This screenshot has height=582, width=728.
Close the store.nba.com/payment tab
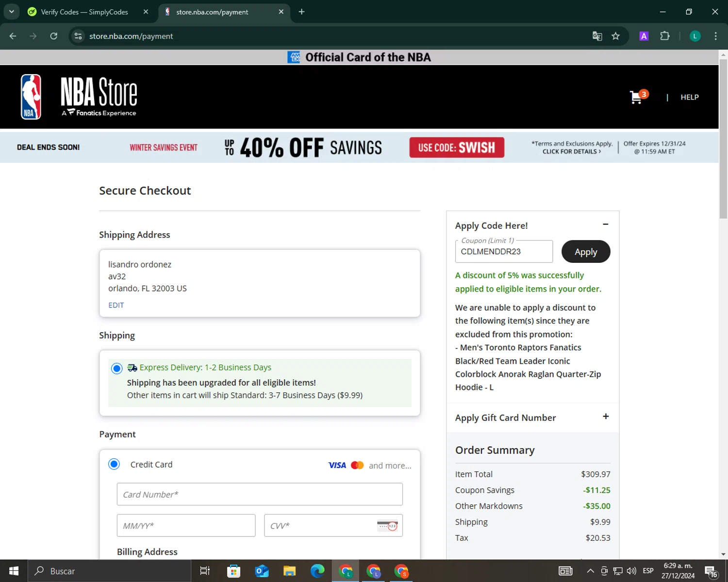281,12
